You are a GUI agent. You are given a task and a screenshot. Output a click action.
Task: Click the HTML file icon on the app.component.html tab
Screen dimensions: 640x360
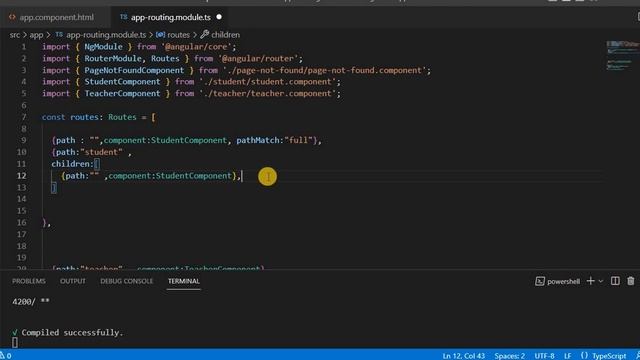(x=12, y=17)
